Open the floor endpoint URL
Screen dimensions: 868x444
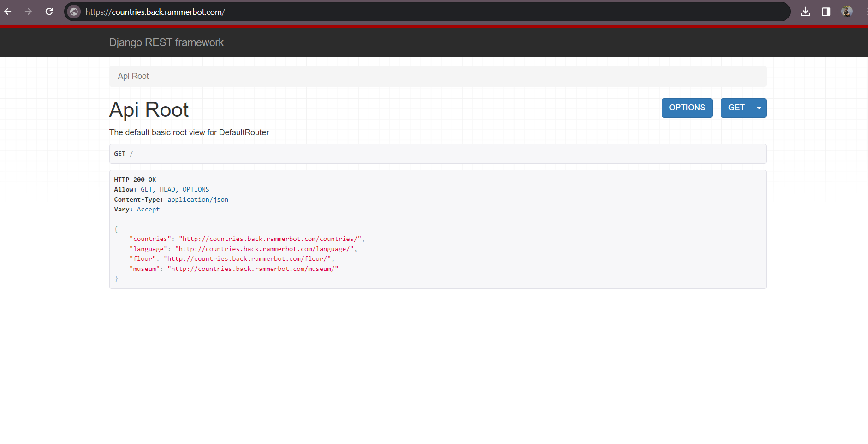point(249,259)
